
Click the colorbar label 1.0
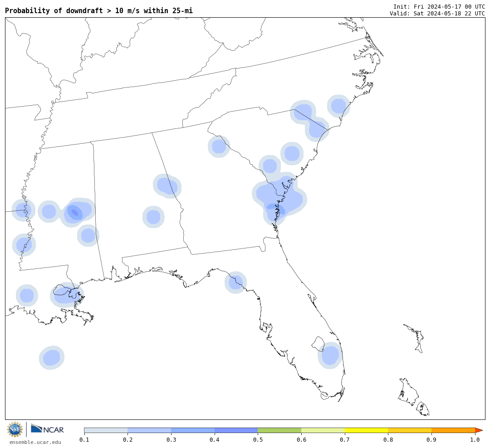(475, 440)
